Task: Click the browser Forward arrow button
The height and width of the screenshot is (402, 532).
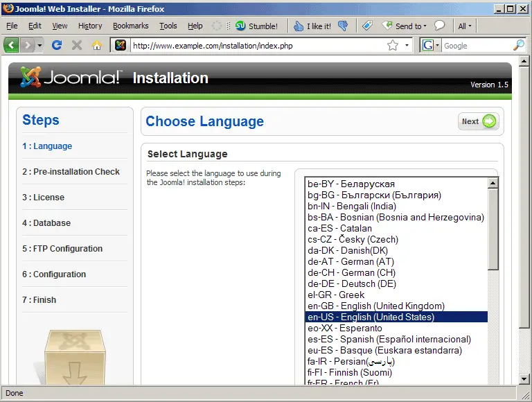Action: click(x=28, y=45)
